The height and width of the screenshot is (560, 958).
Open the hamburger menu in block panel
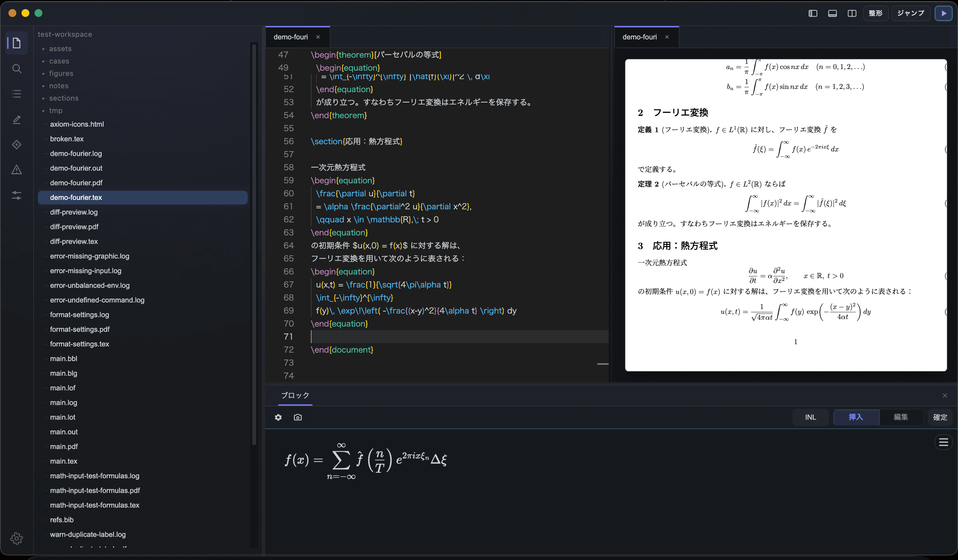pyautogui.click(x=944, y=442)
